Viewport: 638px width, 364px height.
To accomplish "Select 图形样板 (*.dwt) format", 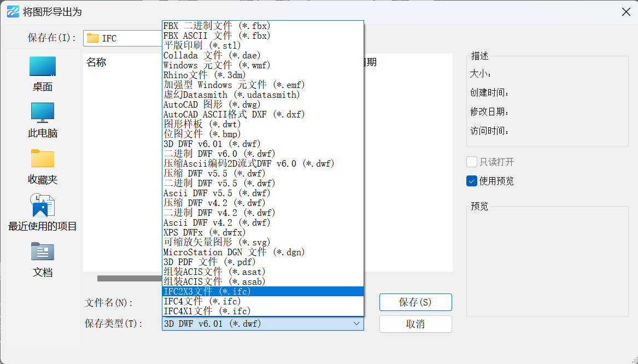I will pos(263,124).
